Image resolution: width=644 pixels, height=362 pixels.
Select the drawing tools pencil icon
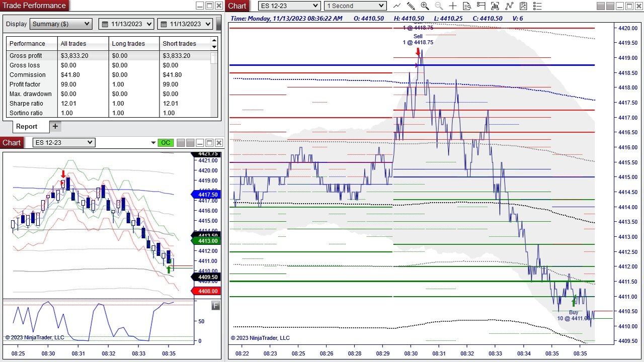click(411, 6)
